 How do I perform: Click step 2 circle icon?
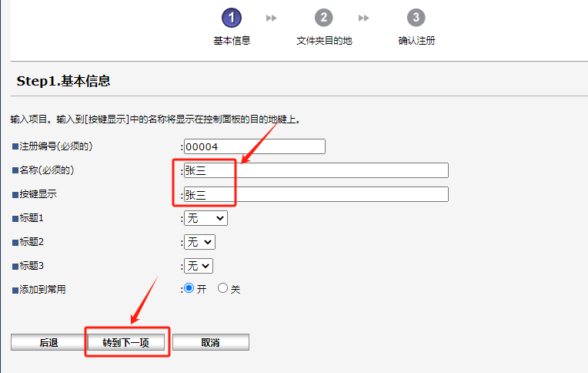click(324, 18)
